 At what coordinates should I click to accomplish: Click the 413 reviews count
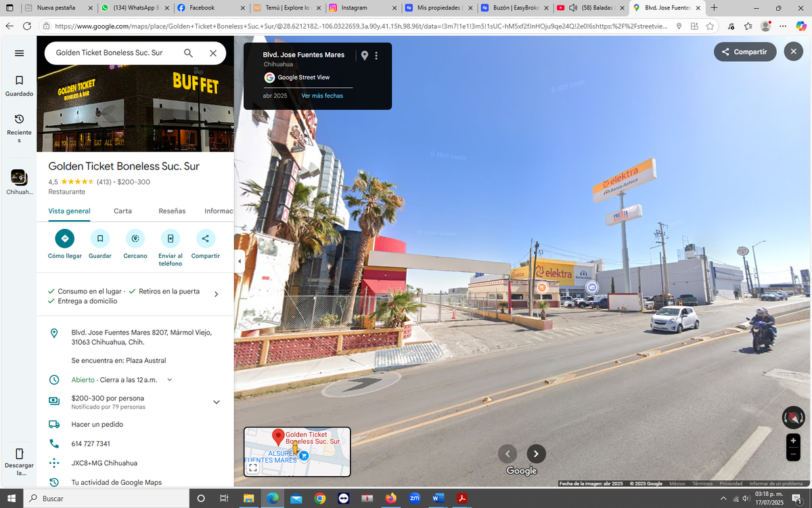(104, 182)
